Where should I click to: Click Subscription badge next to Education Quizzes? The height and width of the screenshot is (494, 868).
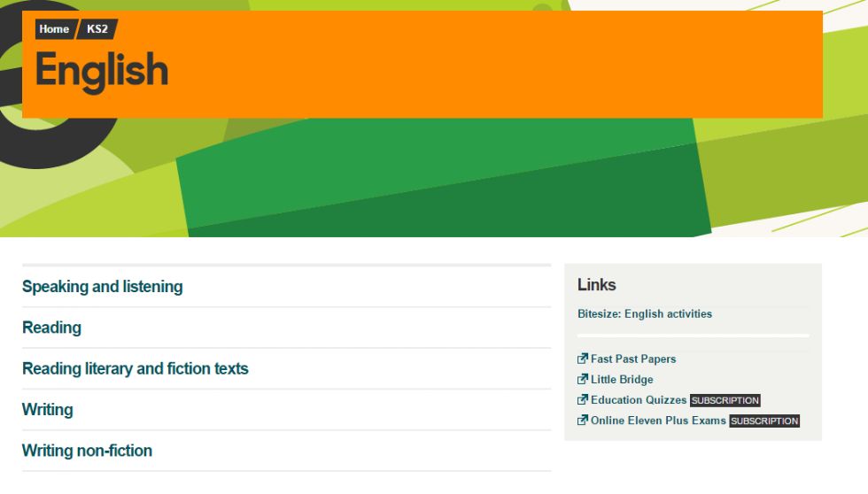[725, 400]
